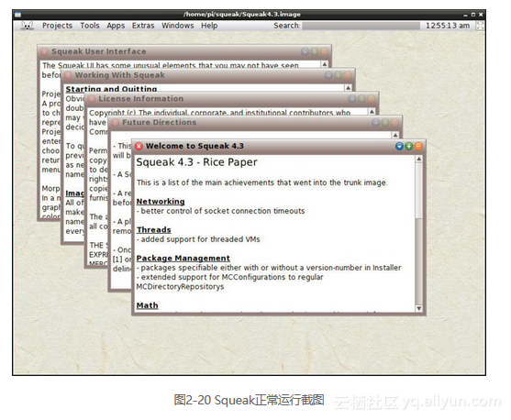This screenshot has width=511, height=420.
Task: Click the clock showing 12:55:13 am
Action: coord(448,26)
